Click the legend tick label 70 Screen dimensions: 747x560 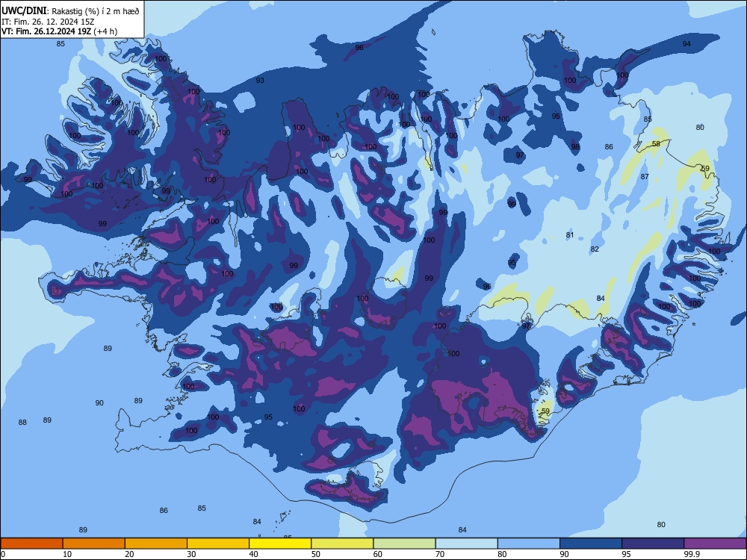click(x=440, y=554)
